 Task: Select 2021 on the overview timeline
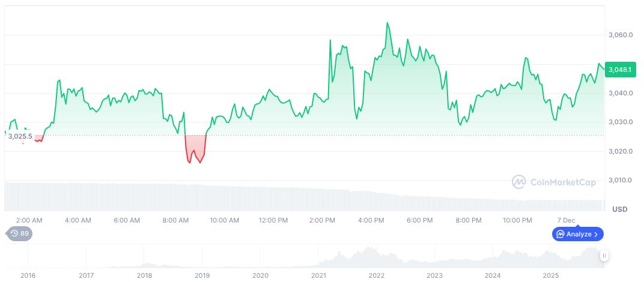coord(318,275)
